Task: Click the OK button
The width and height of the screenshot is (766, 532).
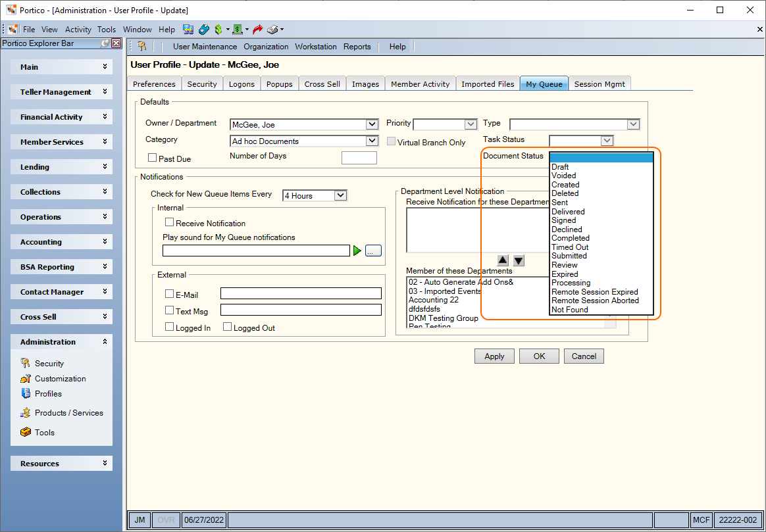Action: [x=540, y=356]
